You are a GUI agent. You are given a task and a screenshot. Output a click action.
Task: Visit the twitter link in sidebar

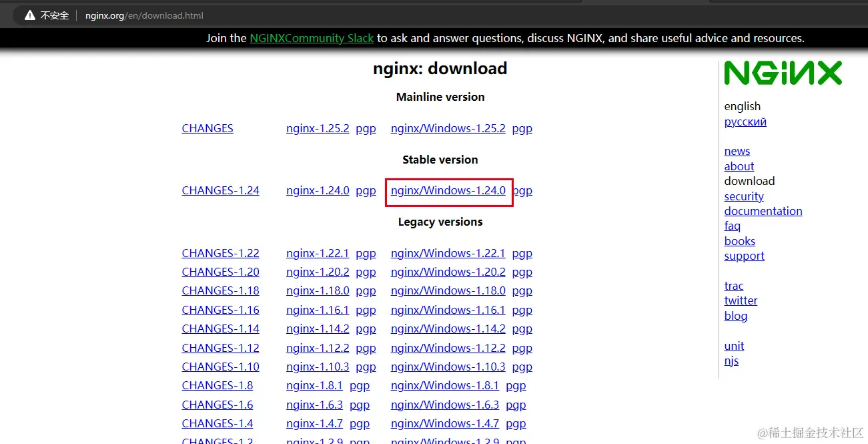(x=741, y=300)
